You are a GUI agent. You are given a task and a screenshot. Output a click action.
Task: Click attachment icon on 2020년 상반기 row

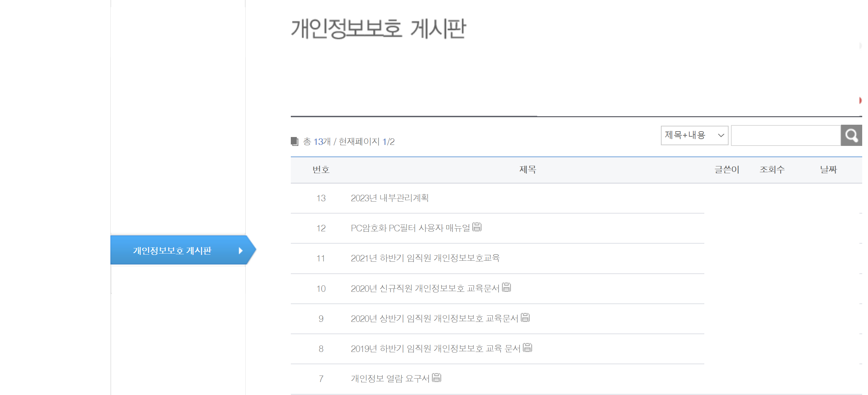tap(525, 317)
